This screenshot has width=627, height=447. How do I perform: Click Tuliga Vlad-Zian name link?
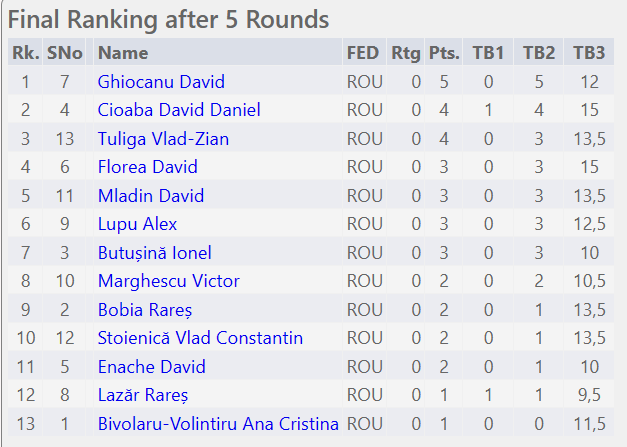pos(163,139)
